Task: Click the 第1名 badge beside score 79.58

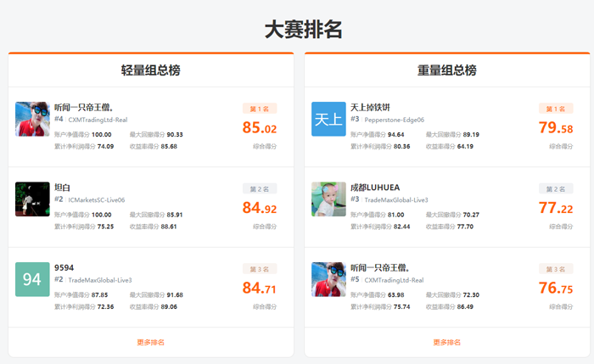Action: [556, 109]
